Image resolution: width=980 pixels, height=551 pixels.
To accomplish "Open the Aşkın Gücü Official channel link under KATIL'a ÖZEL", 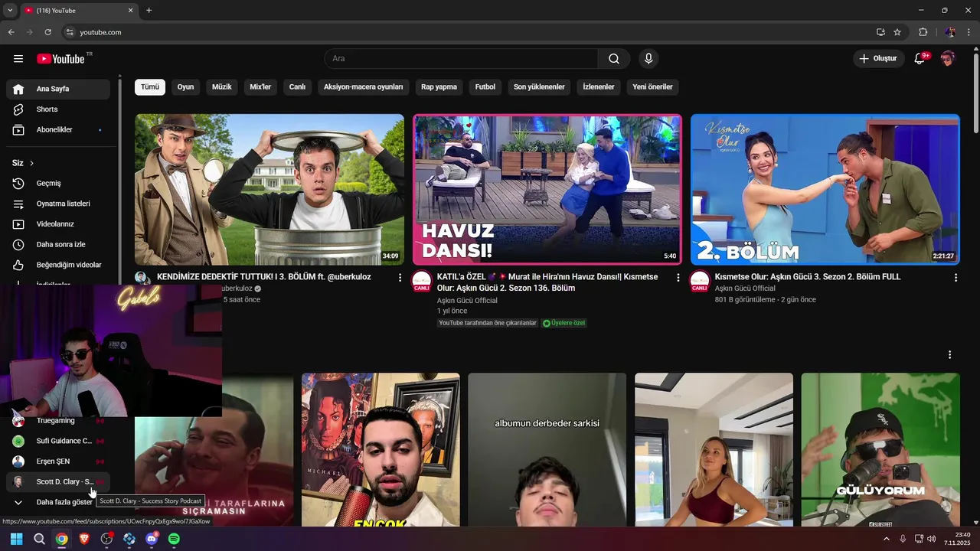I will [467, 301].
